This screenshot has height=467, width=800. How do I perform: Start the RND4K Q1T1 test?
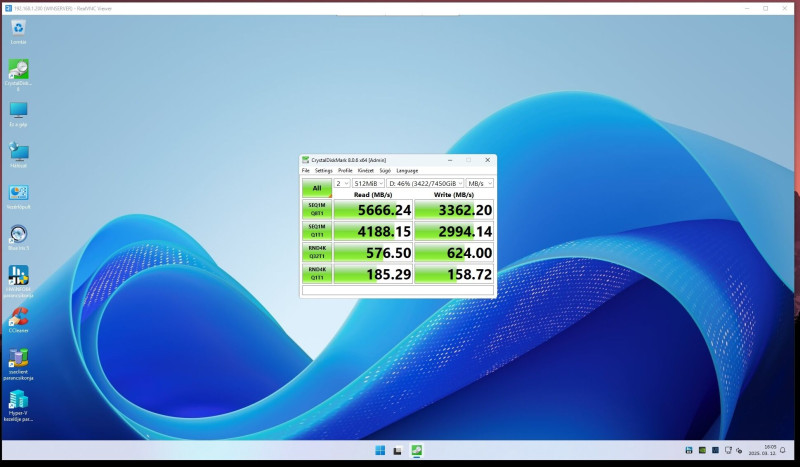pyautogui.click(x=317, y=274)
